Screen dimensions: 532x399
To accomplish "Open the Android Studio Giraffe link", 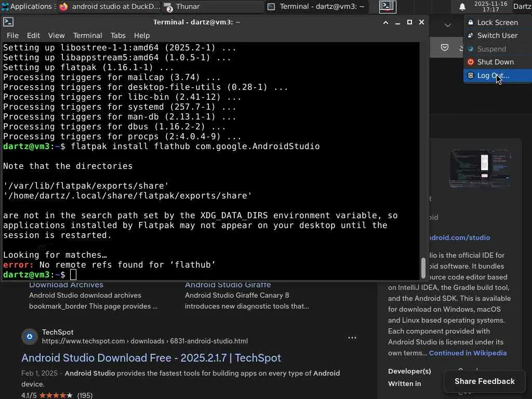I will click(228, 285).
